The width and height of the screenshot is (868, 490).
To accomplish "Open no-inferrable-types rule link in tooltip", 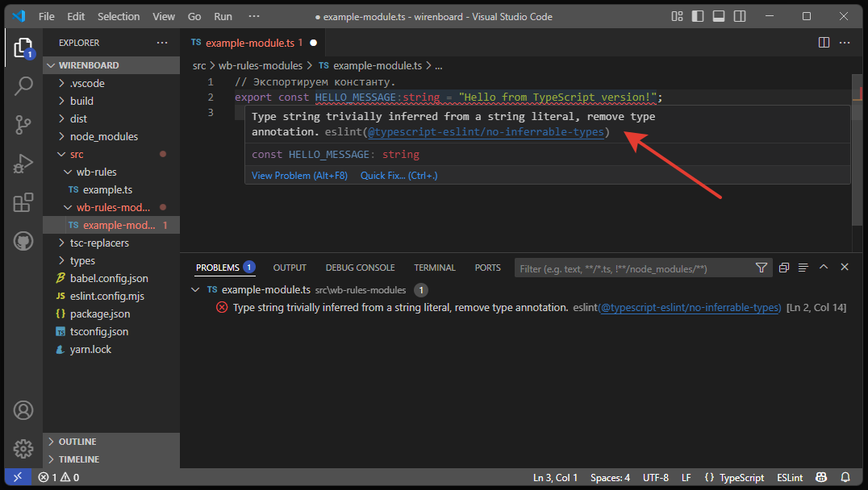I will pyautogui.click(x=486, y=131).
